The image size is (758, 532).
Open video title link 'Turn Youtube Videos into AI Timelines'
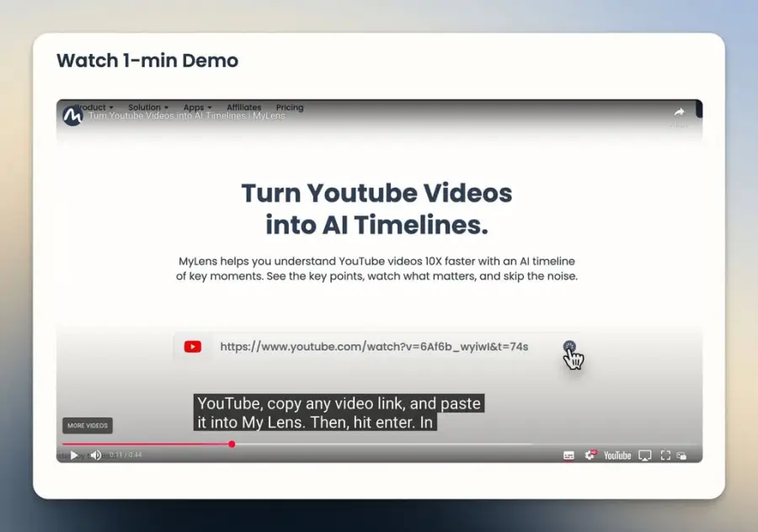tap(187, 116)
